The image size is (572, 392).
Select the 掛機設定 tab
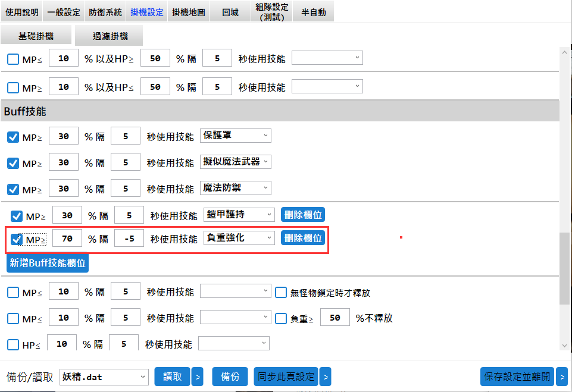146,12
